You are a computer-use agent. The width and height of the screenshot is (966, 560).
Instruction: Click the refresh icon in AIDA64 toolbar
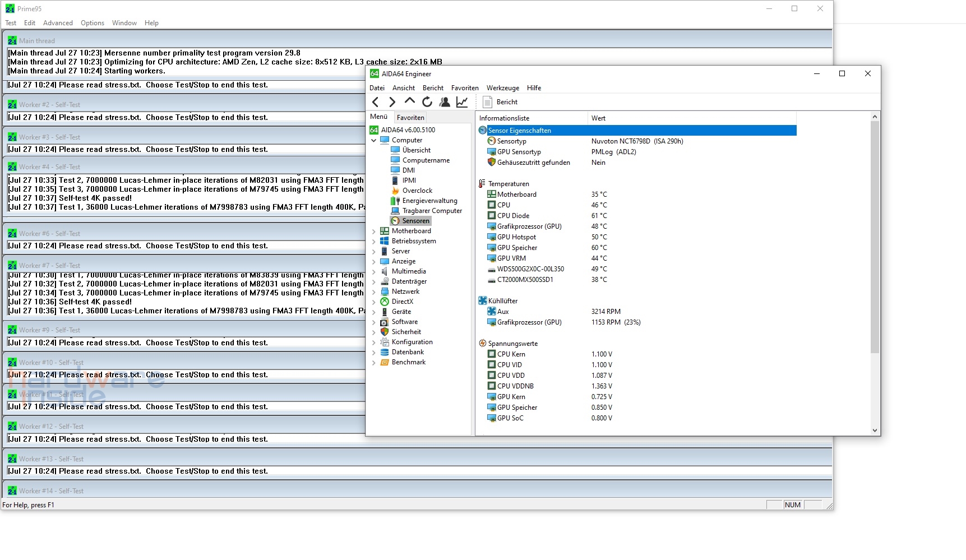pos(427,102)
